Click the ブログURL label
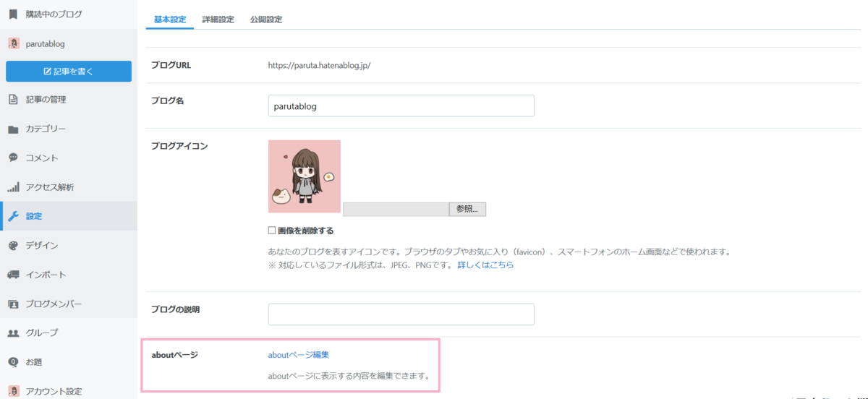This screenshot has height=399, width=868. coord(171,65)
